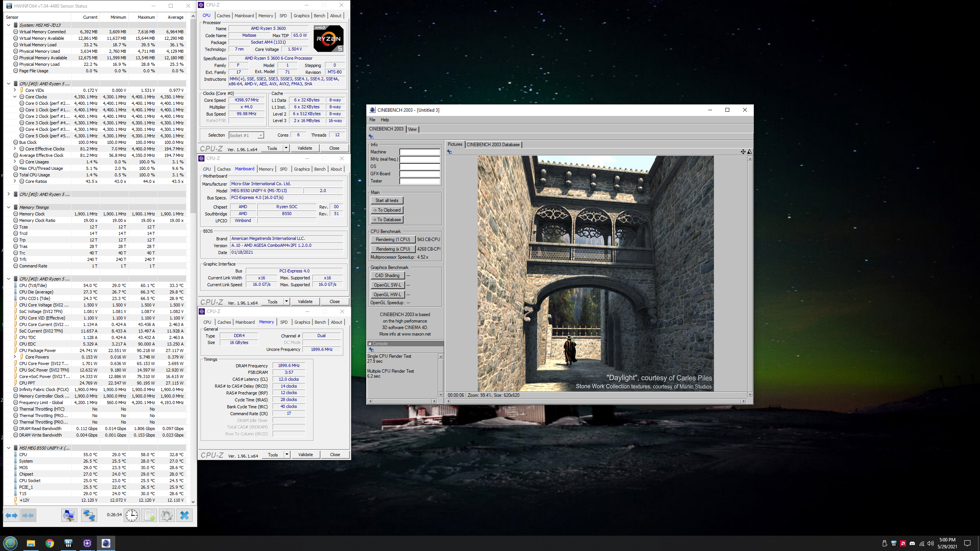The width and height of the screenshot is (980, 551).
Task: Open HWiNFO system summary magnifier icon
Action: [69, 515]
